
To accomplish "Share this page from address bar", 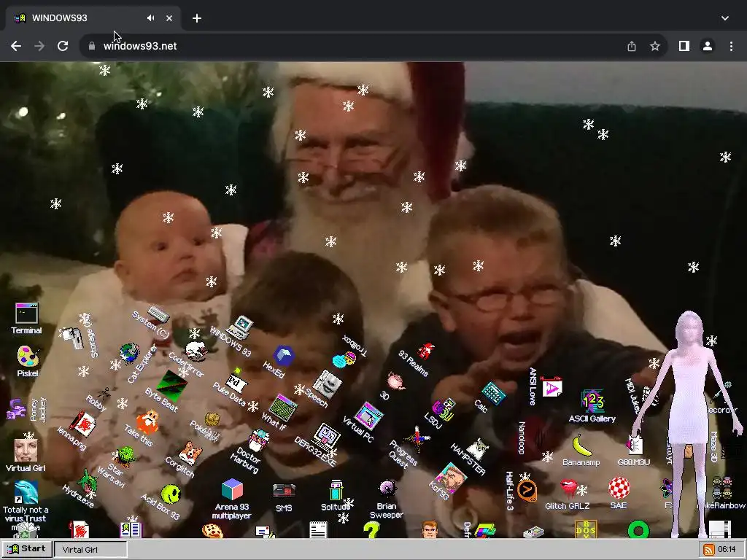I will (632, 46).
